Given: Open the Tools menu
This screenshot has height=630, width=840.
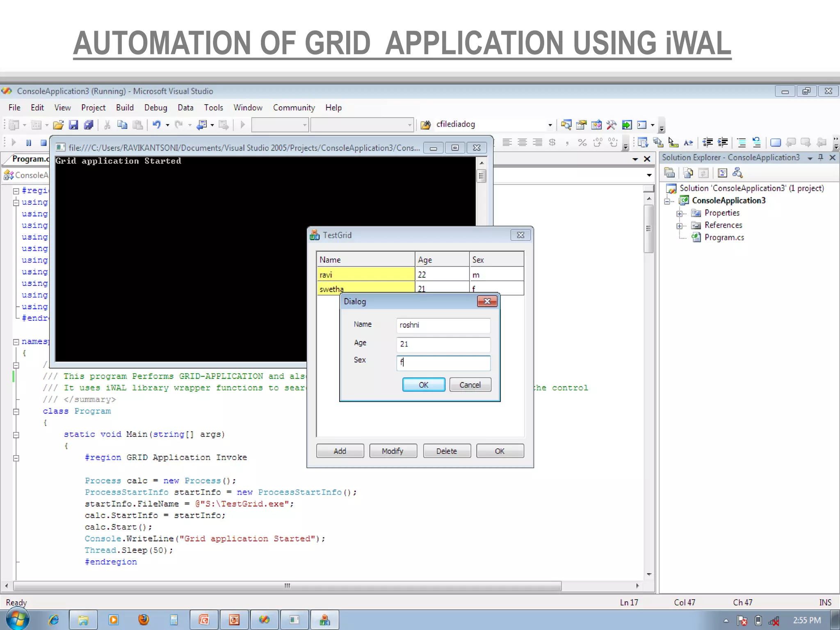Looking at the screenshot, I should click(x=214, y=108).
